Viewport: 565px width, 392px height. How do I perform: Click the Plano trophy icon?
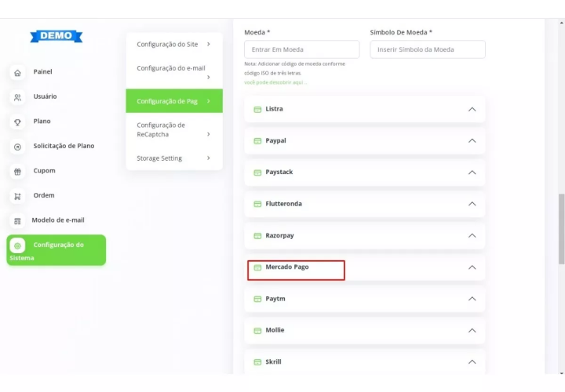coord(18,122)
